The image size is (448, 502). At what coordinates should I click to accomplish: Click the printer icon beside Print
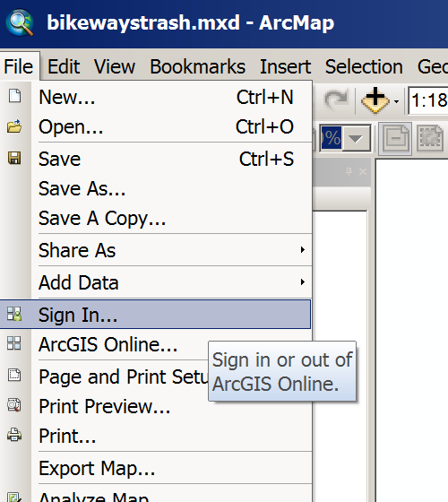pos(14,435)
